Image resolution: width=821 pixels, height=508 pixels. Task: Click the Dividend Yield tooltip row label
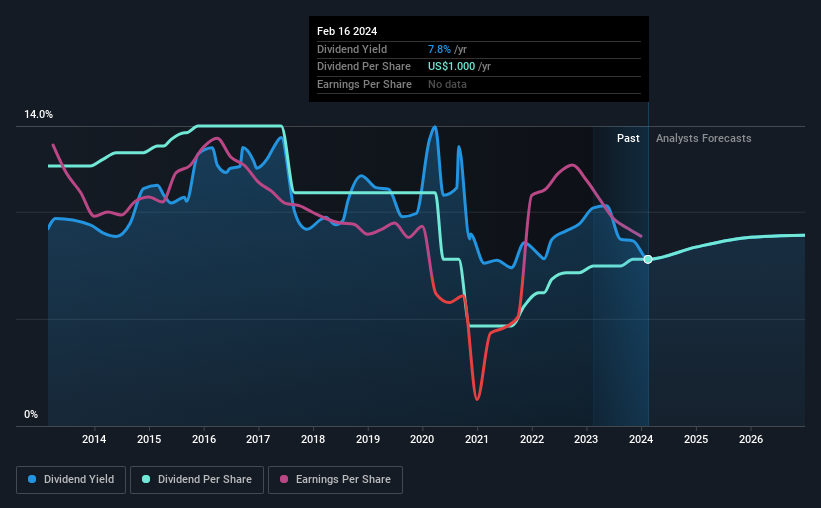coord(352,49)
